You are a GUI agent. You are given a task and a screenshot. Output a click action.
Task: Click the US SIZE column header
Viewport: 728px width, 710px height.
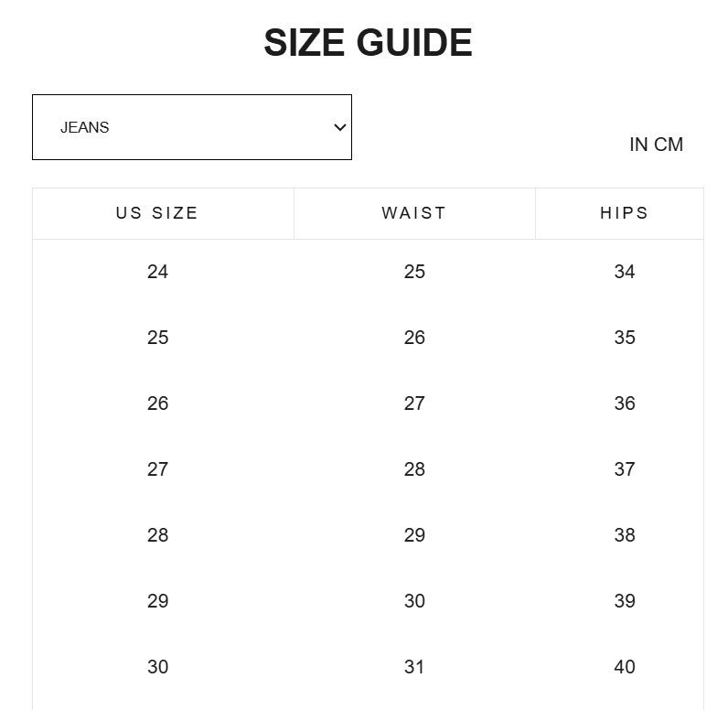pyautogui.click(x=157, y=213)
